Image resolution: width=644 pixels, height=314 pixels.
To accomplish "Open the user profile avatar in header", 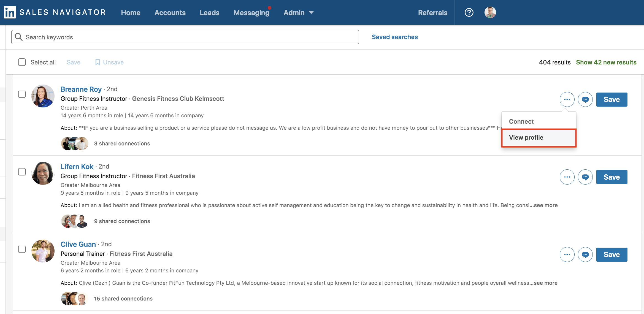I will click(x=490, y=12).
